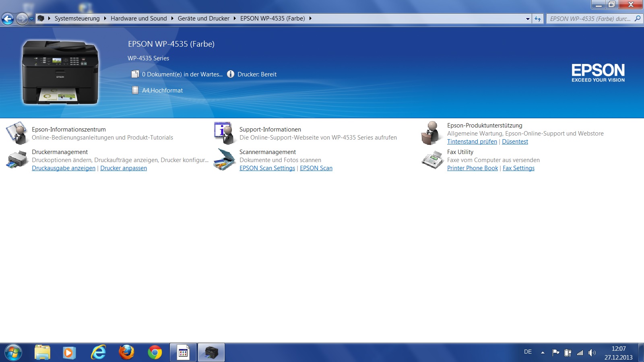
Task: Open the Fax Utility fax machine icon
Action: pyautogui.click(x=432, y=160)
